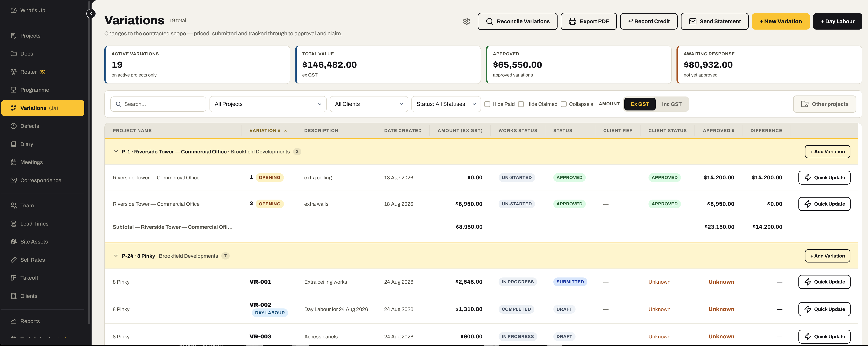Click the variations Search field

[158, 104]
